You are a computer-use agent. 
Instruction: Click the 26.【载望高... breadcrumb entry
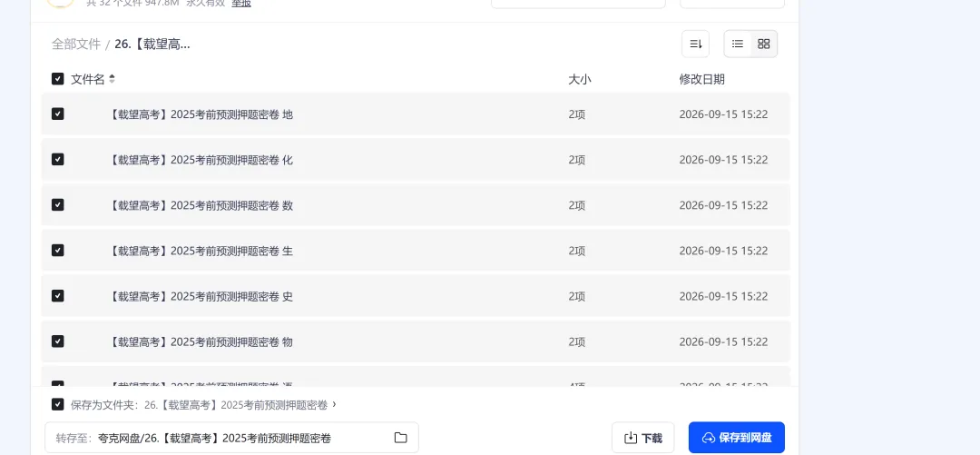coord(152,44)
